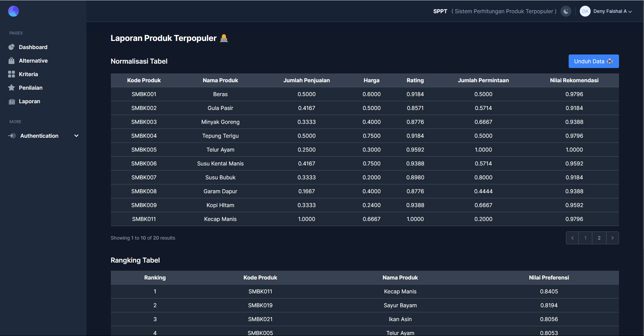
Task: Go to next page with right chevron
Action: [612, 238]
